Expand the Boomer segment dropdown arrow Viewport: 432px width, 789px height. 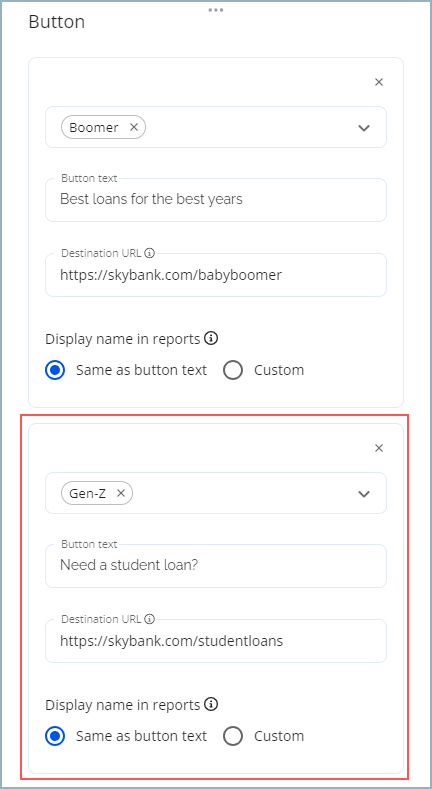[364, 128]
